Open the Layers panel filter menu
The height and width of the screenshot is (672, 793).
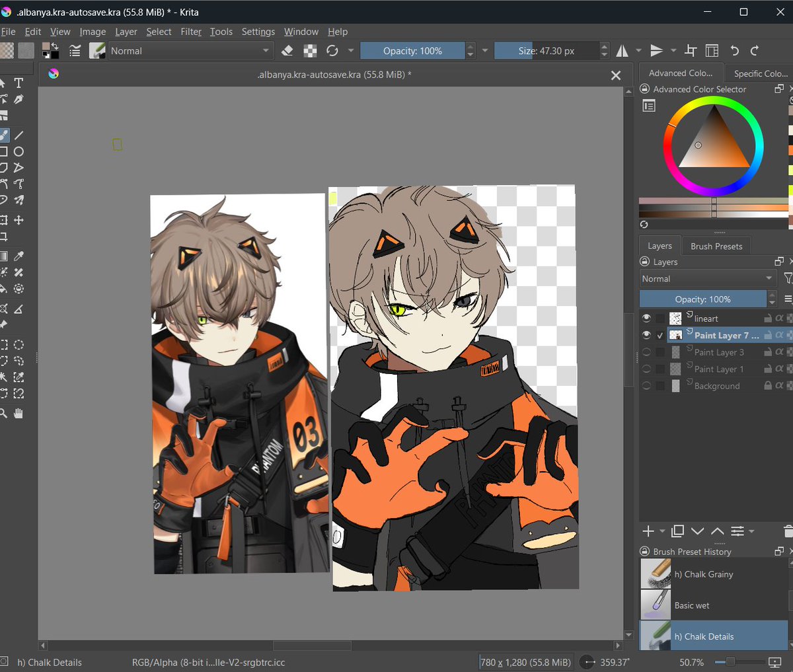point(788,279)
